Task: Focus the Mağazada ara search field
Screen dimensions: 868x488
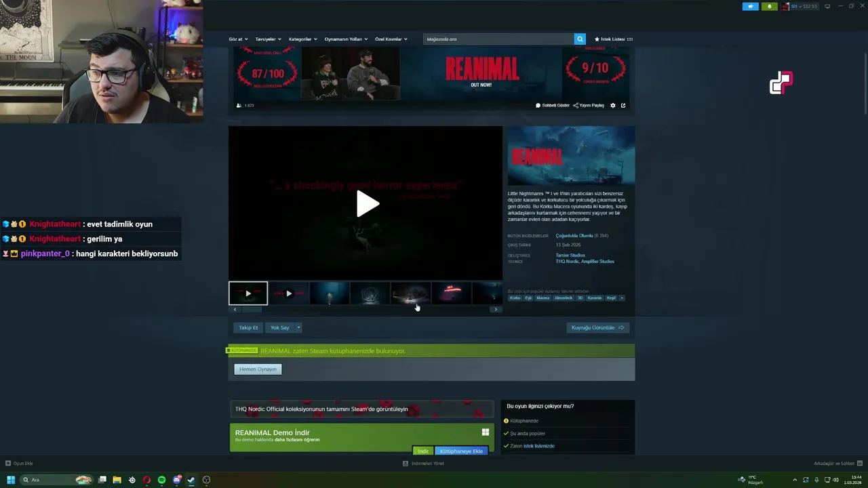Action: click(x=498, y=39)
